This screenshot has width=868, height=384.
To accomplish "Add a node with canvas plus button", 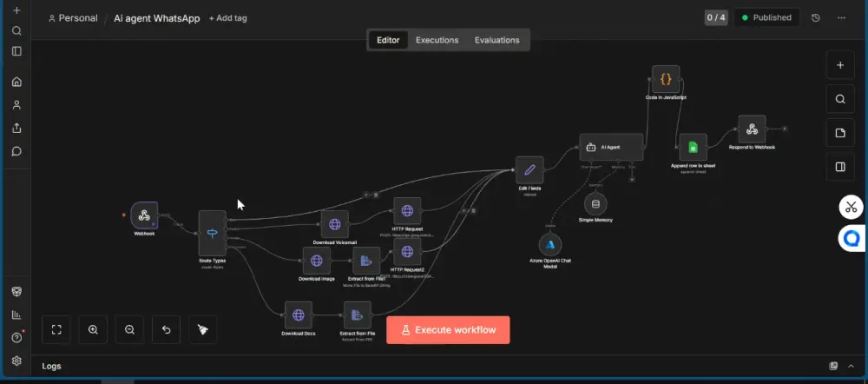I will point(839,65).
